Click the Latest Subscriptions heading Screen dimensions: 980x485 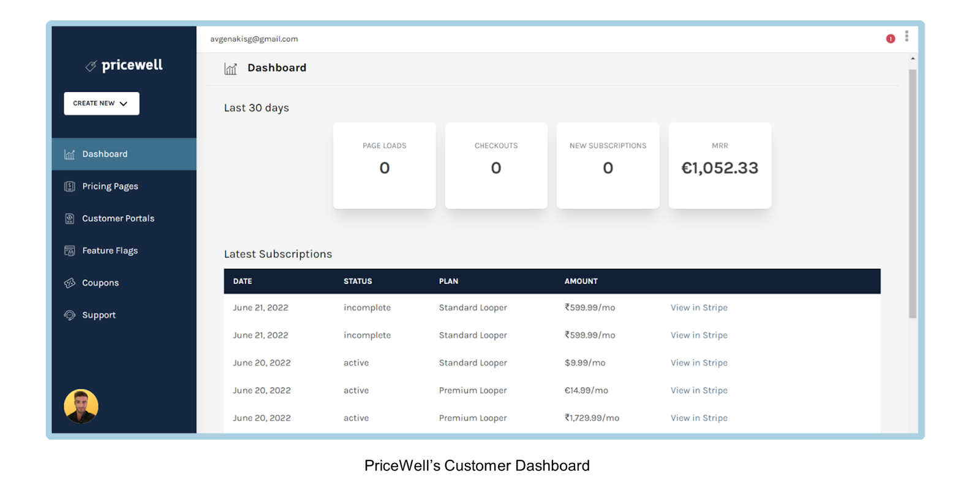tap(278, 254)
